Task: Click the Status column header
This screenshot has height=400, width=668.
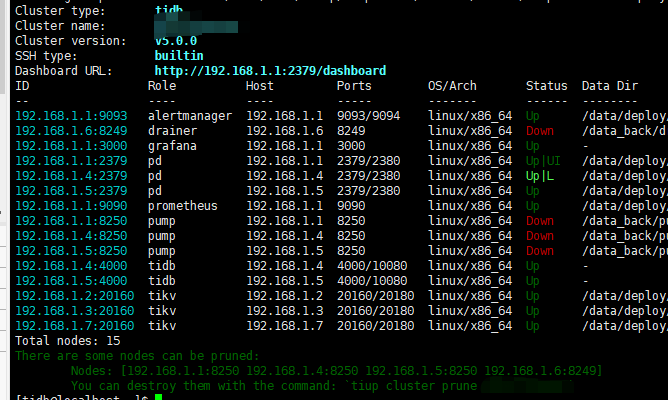Action: (547, 86)
